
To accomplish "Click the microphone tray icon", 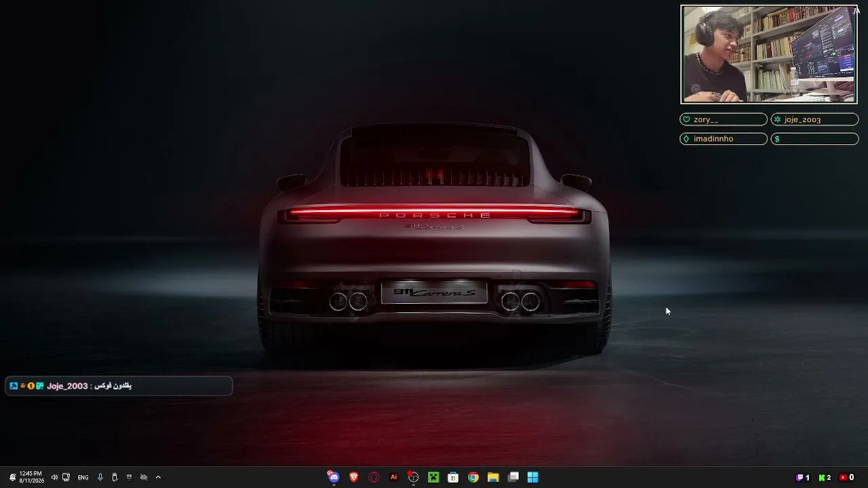I will point(100,477).
